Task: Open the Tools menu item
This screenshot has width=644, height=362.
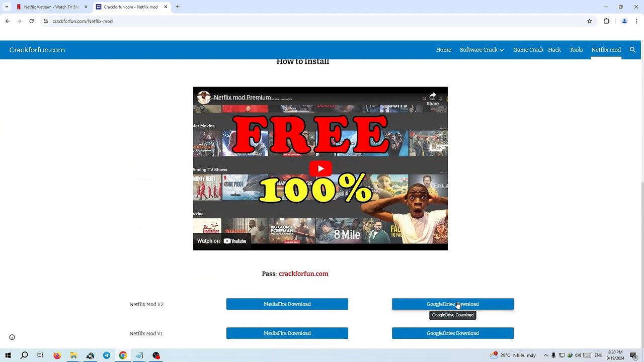Action: (x=576, y=50)
